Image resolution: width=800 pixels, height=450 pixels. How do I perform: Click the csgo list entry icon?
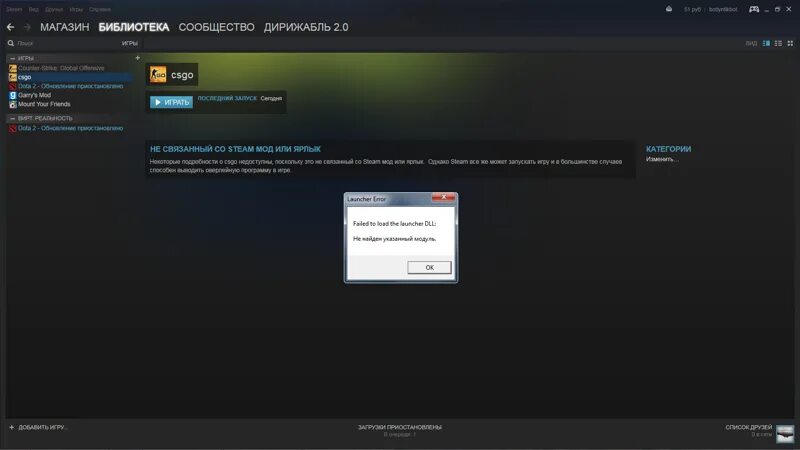[13, 77]
